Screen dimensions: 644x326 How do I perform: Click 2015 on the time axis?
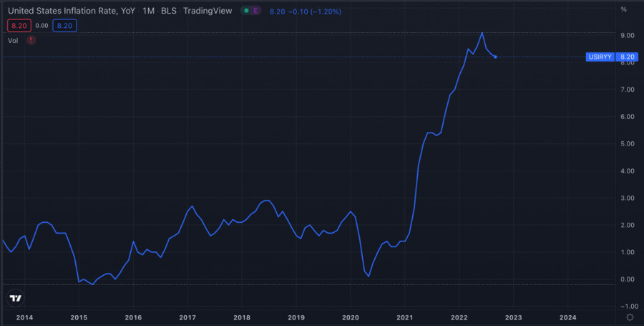(79, 317)
